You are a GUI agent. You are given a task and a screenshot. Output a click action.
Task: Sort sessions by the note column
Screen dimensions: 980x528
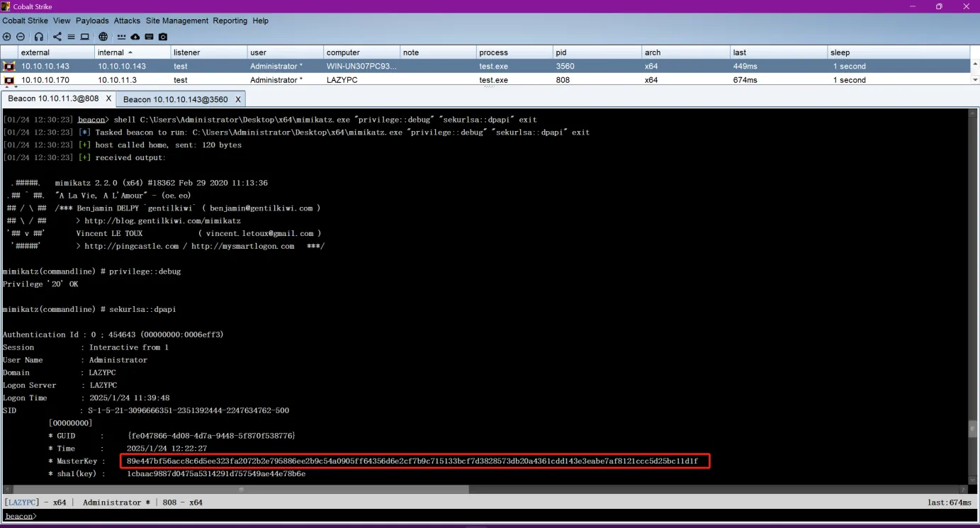tap(439, 52)
